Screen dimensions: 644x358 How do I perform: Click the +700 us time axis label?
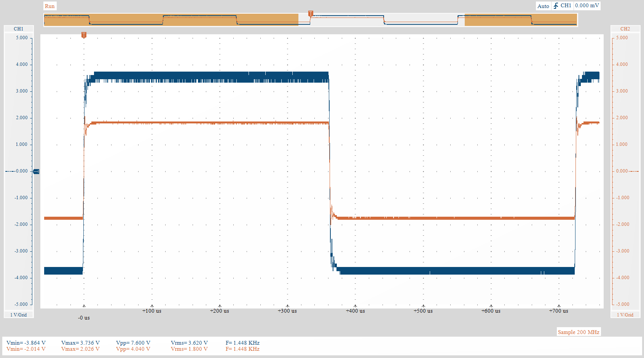[x=559, y=311]
